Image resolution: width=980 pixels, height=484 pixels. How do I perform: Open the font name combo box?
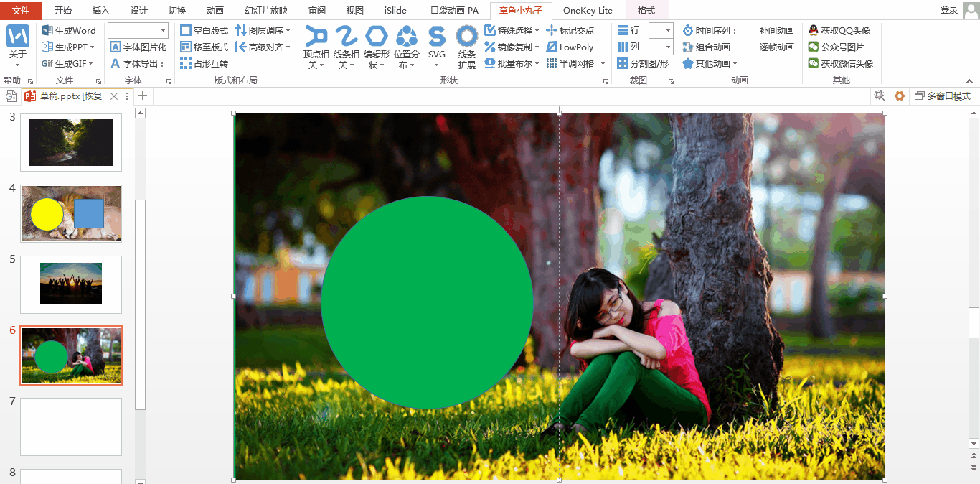pyautogui.click(x=138, y=30)
